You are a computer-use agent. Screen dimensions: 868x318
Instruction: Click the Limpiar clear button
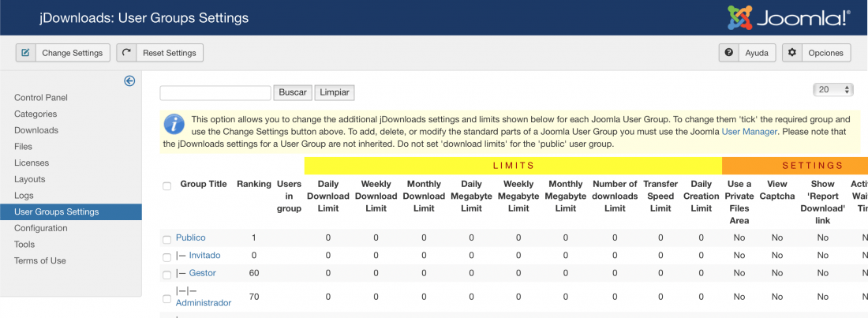coord(335,92)
